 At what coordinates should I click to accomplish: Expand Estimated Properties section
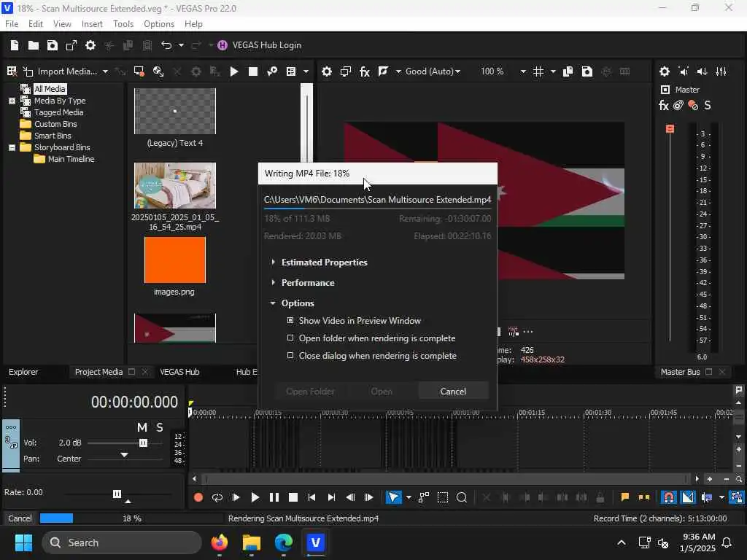coord(273,262)
